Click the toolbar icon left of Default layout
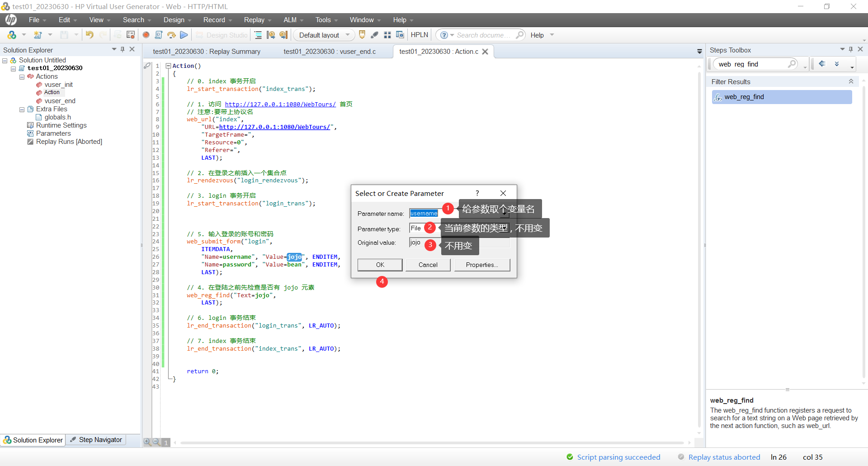The height and width of the screenshot is (466, 868). click(283, 35)
